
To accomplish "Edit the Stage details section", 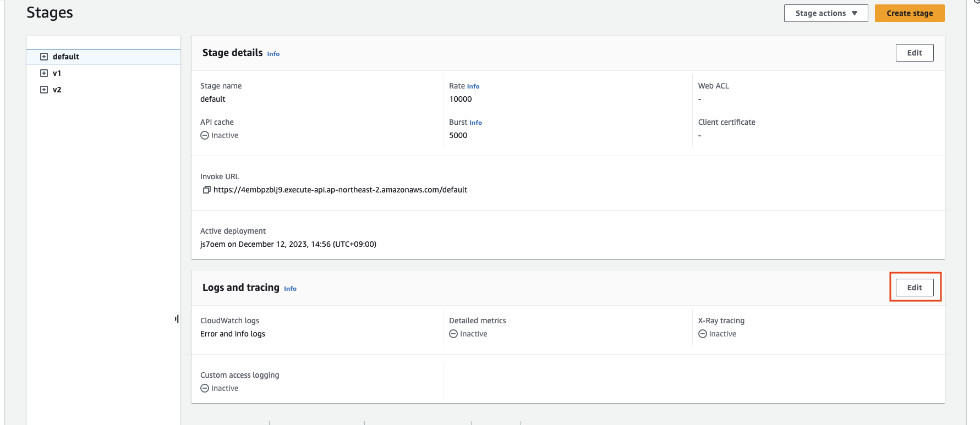I will pos(914,53).
